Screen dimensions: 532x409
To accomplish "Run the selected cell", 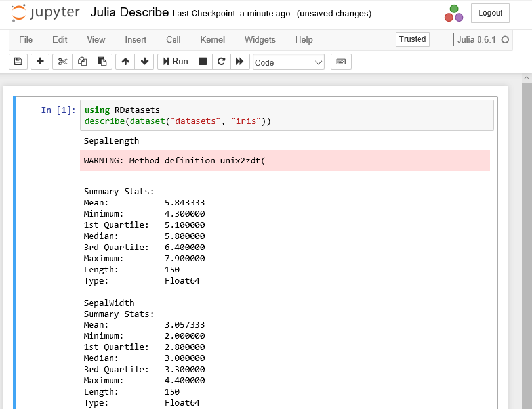I will click(x=176, y=62).
